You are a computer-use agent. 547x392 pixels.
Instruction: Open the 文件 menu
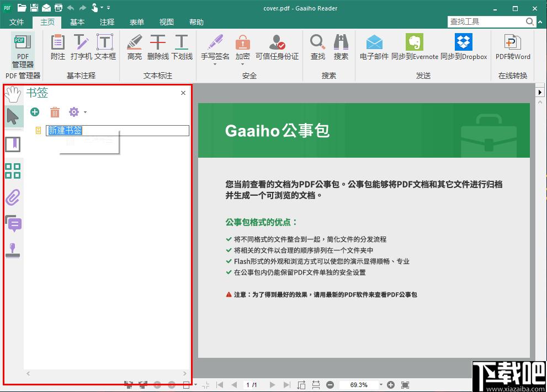coord(17,22)
